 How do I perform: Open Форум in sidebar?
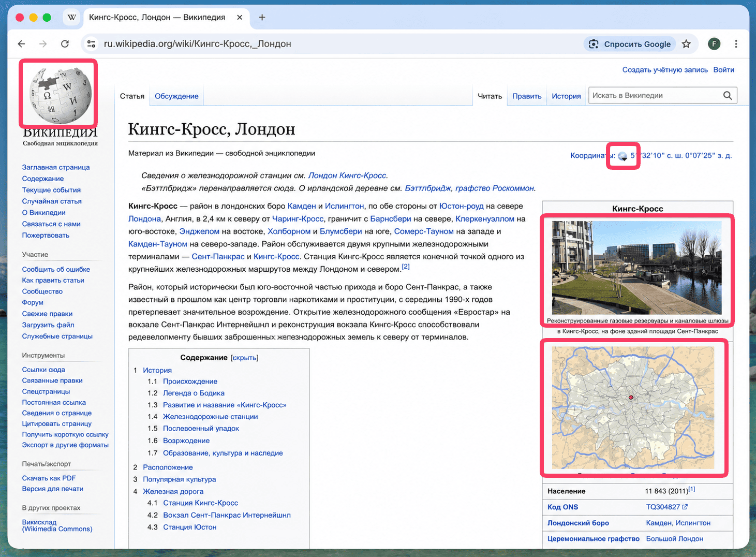point(33,302)
